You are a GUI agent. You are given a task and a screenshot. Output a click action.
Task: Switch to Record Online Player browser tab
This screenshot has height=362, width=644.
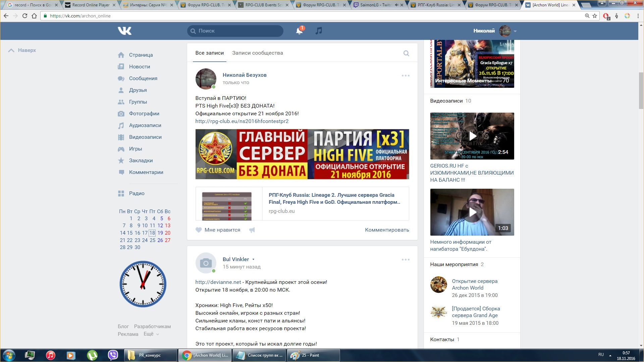point(91,5)
